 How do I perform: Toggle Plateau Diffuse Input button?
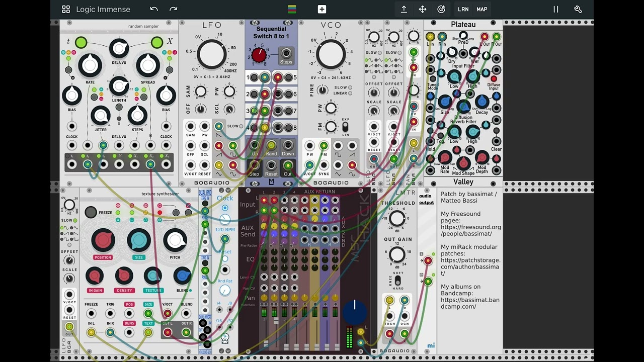(x=494, y=79)
